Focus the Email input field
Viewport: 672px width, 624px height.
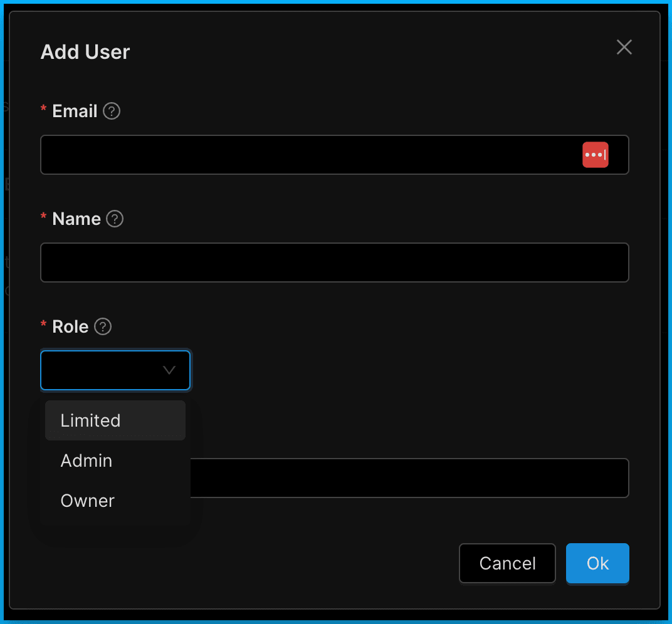tap(307, 155)
